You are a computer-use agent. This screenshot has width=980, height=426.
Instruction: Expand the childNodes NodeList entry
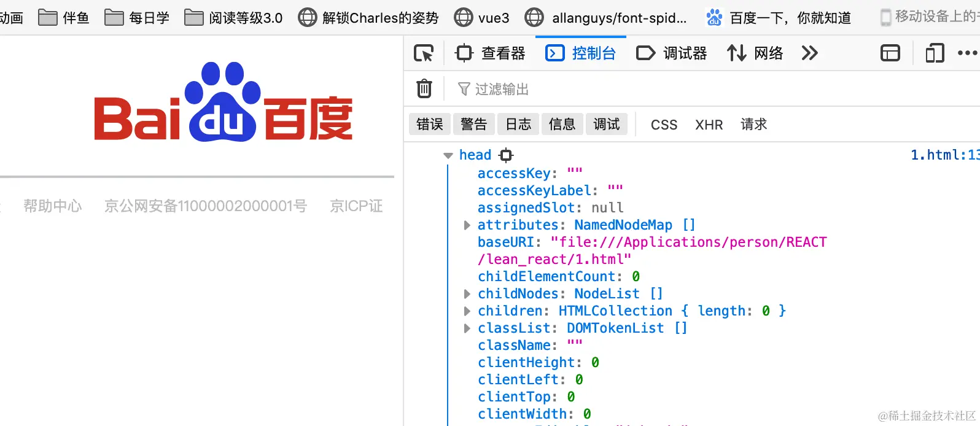[x=467, y=294]
